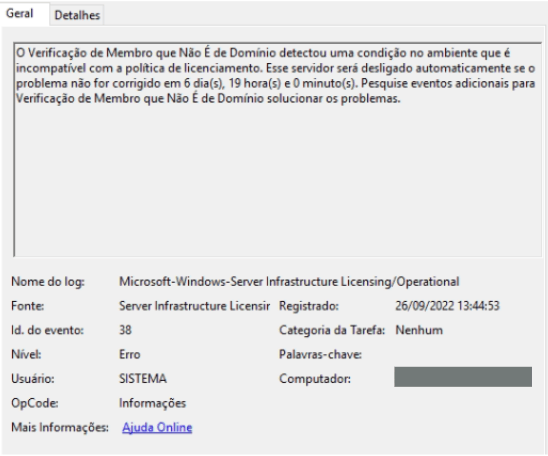Click the Palavras-chave label

tap(320, 354)
